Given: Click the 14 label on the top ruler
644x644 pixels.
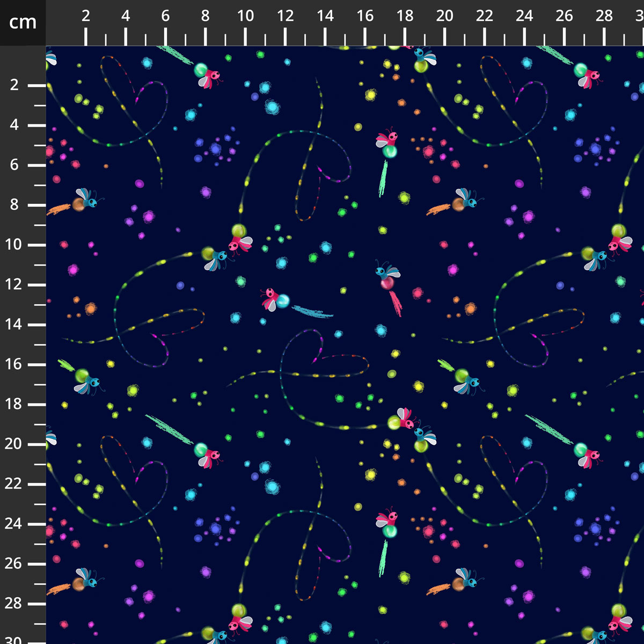Looking at the screenshot, I should [x=325, y=16].
